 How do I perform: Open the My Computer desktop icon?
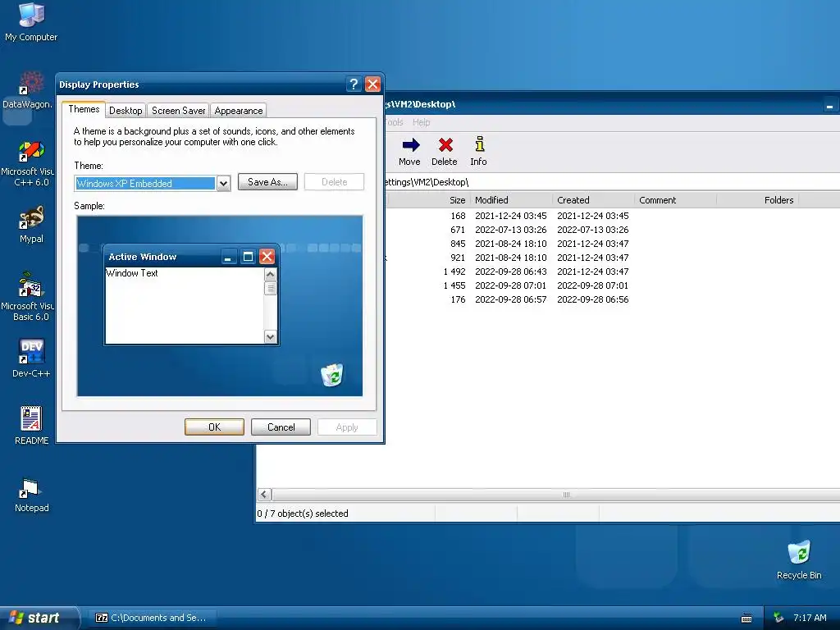[31, 21]
